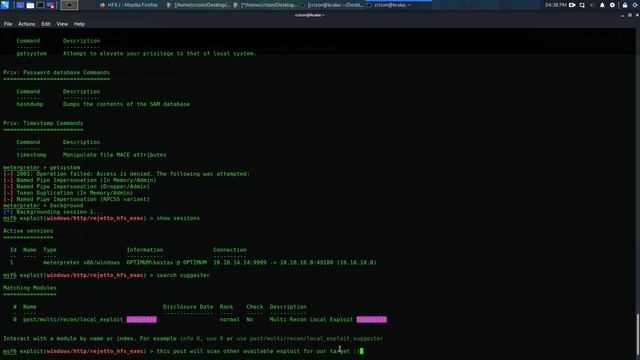
Task: Close the terminal window
Action: (x=637, y=15)
